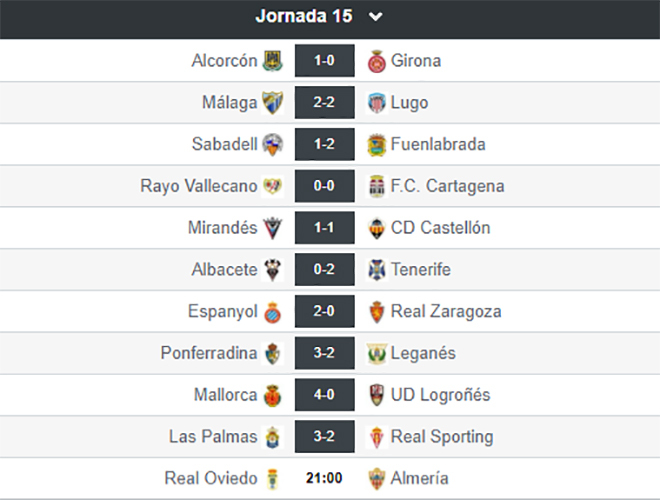Expand the Jornada 15 dropdown chevron

coord(375,16)
